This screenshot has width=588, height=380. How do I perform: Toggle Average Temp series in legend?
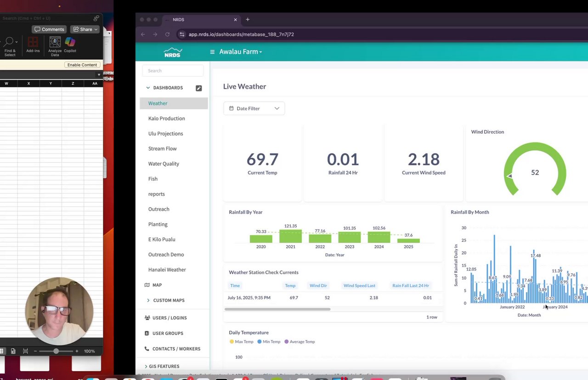tap(300, 341)
